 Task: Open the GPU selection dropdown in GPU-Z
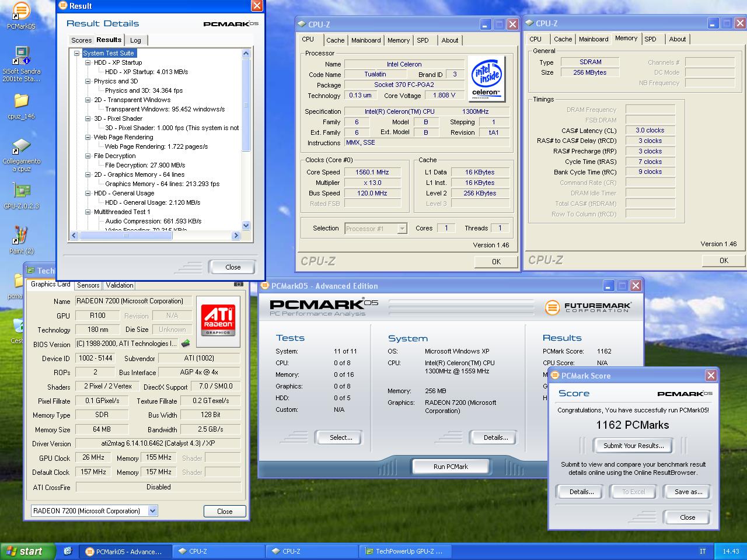tap(152, 511)
